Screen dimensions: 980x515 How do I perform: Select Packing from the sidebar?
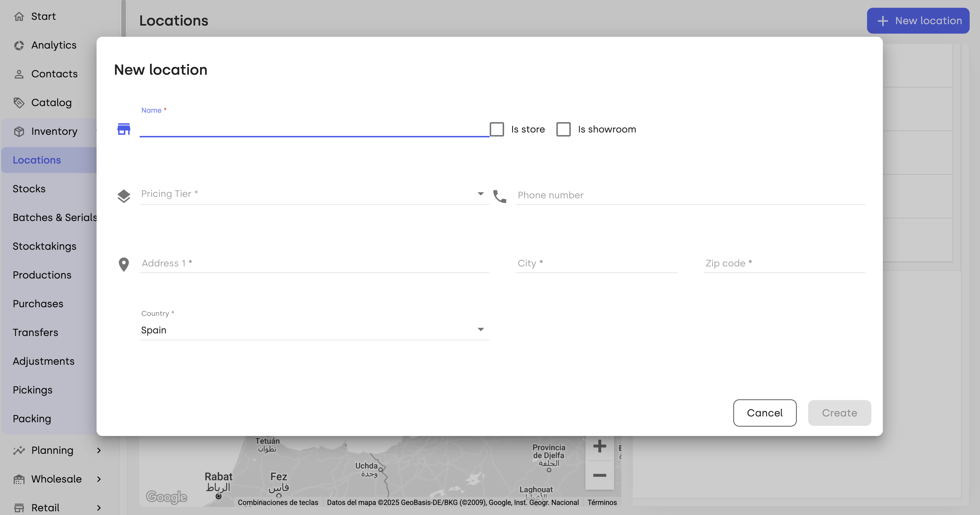tap(32, 419)
